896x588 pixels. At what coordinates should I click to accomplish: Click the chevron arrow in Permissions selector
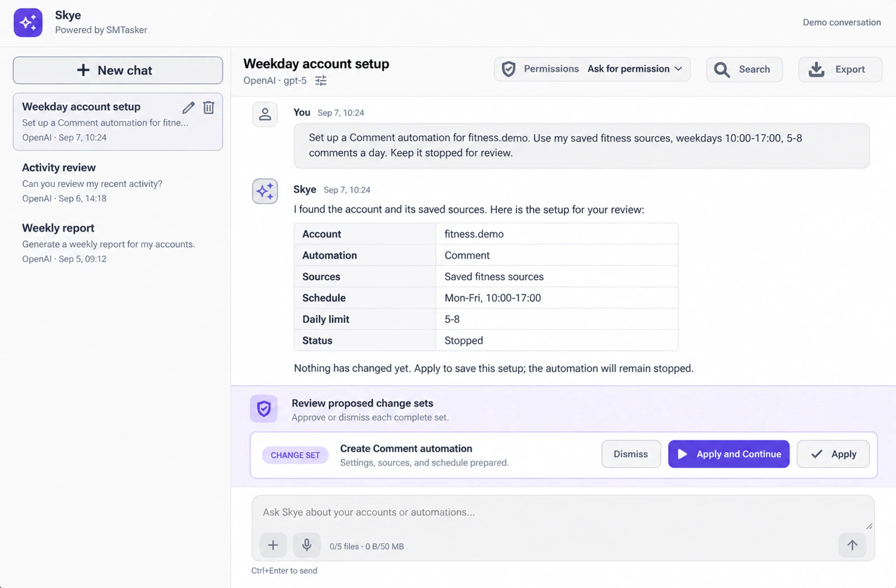tap(678, 69)
